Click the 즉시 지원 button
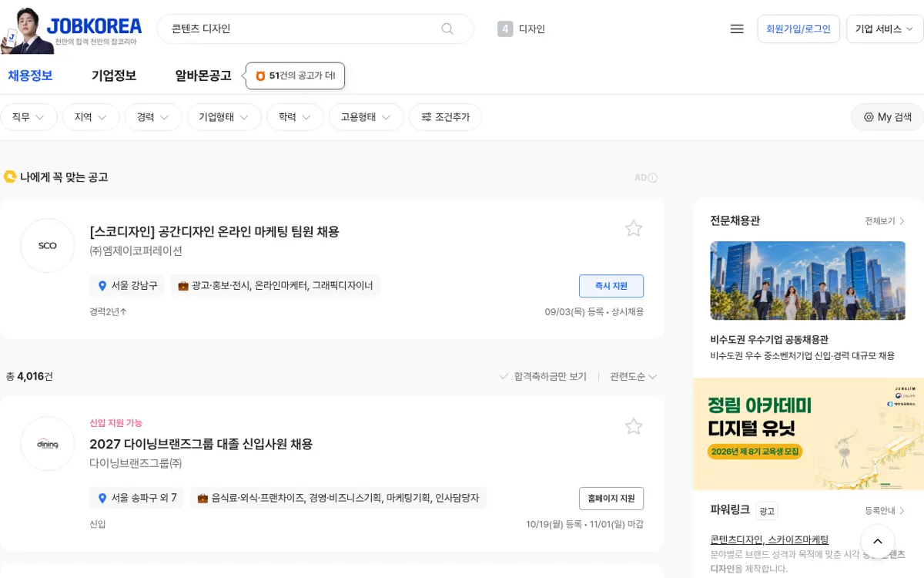Image resolution: width=924 pixels, height=578 pixels. tap(611, 286)
